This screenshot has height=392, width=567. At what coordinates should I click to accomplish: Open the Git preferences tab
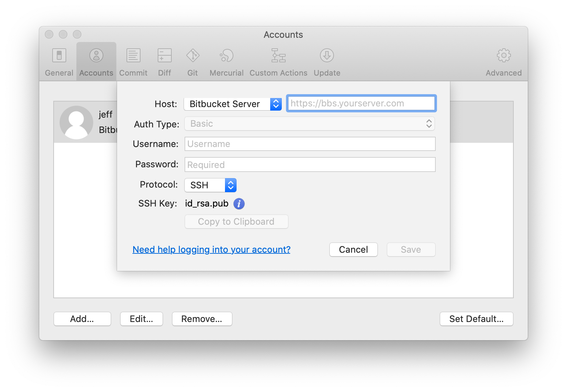(x=192, y=62)
